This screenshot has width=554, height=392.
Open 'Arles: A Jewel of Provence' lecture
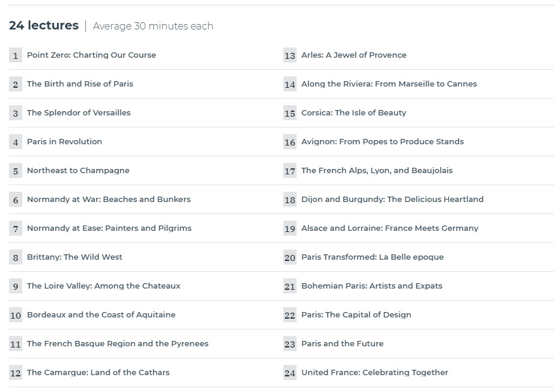[x=354, y=55]
